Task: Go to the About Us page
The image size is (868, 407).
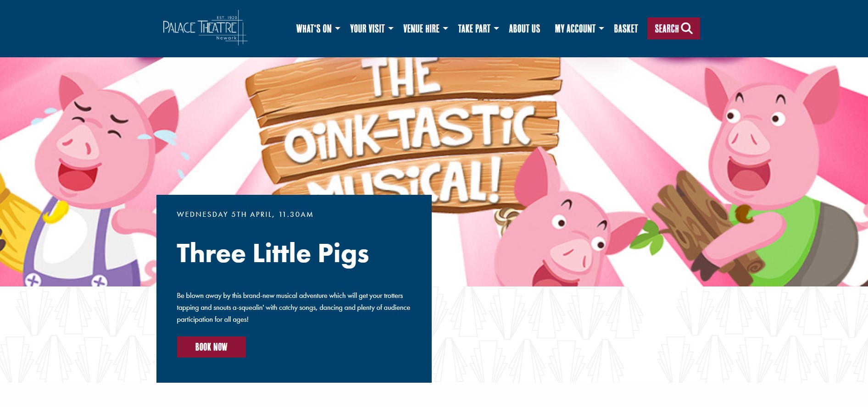Action: tap(524, 29)
